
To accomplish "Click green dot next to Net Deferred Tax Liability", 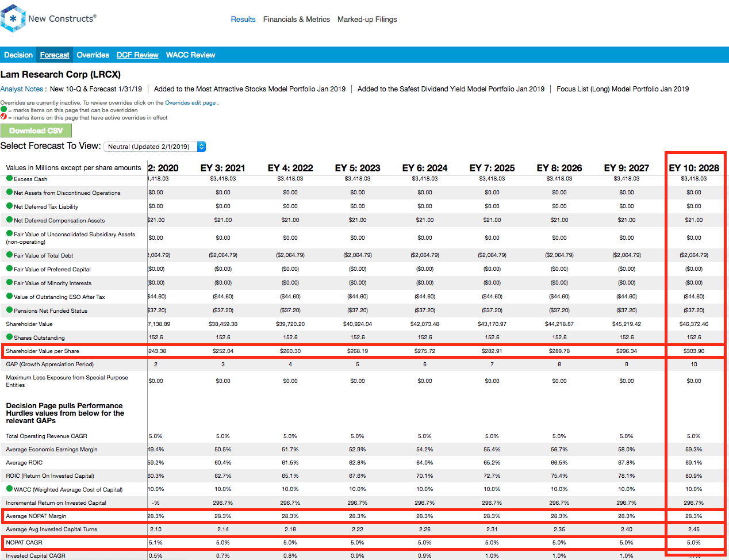I will (9, 206).
